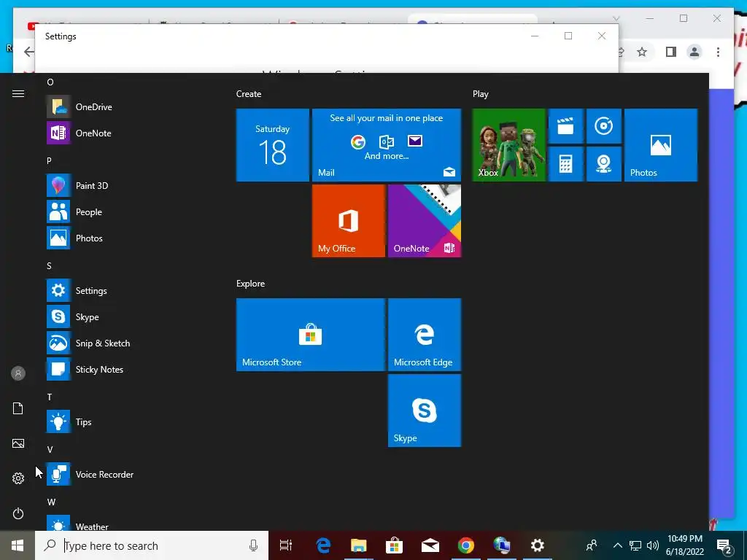The width and height of the screenshot is (747, 560).
Task: Open Edge from the taskbar
Action: (x=323, y=545)
